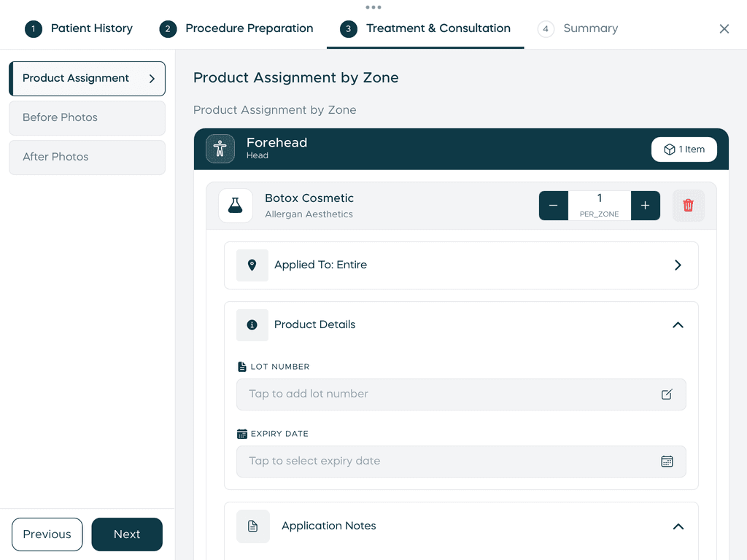The width and height of the screenshot is (747, 560).
Task: Delete Botox Cosmetic with trash icon
Action: tap(688, 206)
